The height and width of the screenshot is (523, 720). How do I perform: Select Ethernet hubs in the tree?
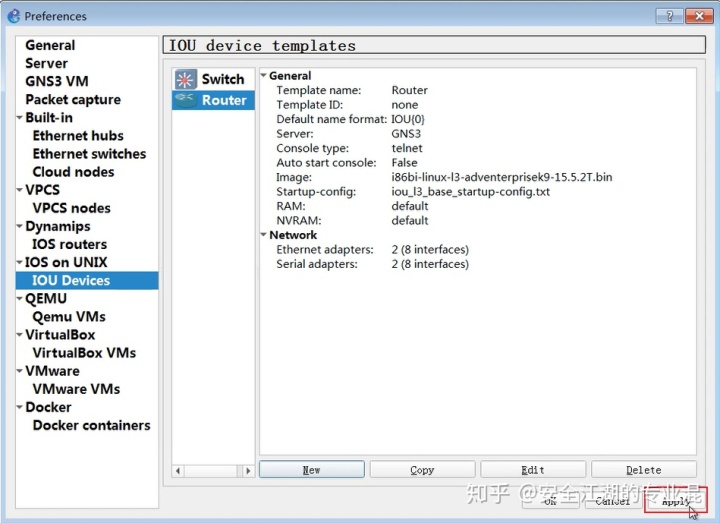pyautogui.click(x=78, y=135)
